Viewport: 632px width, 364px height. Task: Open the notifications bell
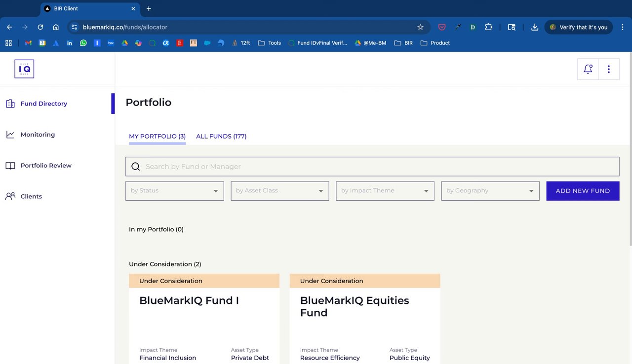[588, 69]
